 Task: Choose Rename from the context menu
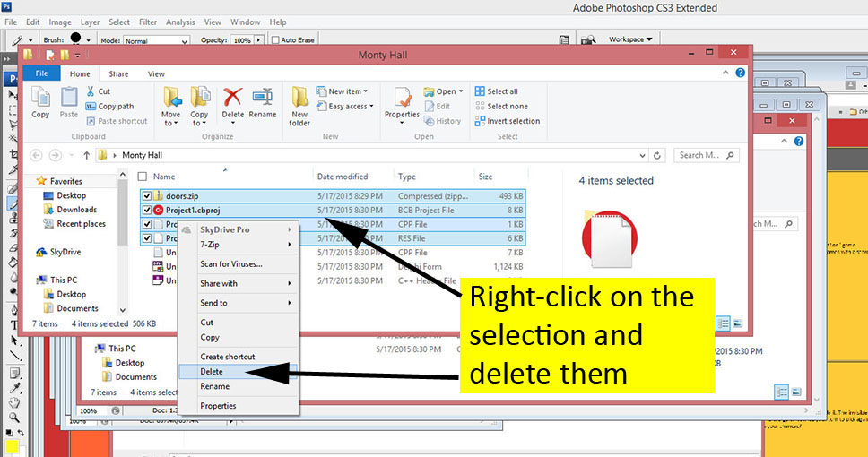click(x=239, y=386)
